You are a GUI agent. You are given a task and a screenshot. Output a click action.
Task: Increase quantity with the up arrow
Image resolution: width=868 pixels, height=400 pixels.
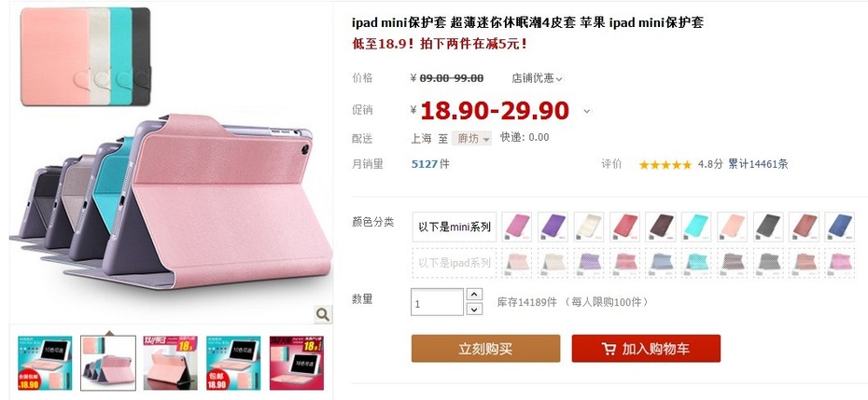(474, 295)
